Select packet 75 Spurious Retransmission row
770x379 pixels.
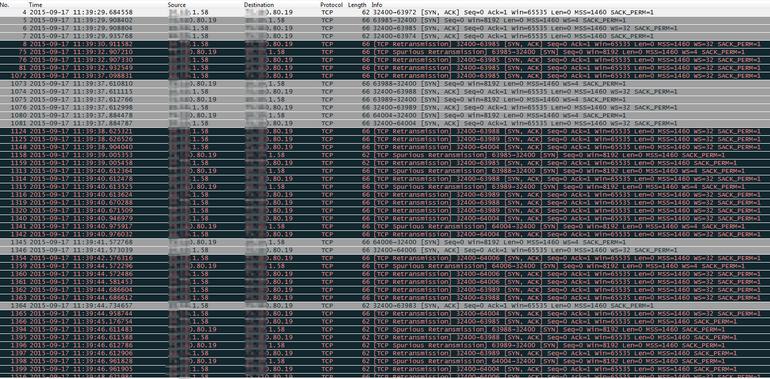point(385,52)
